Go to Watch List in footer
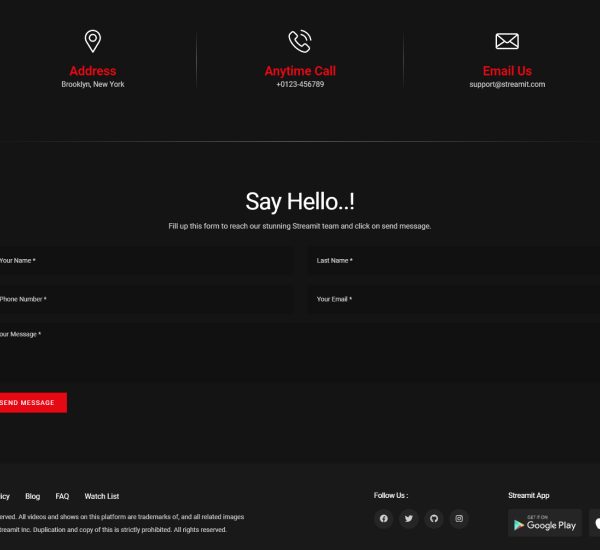This screenshot has width=600, height=550. [x=101, y=496]
